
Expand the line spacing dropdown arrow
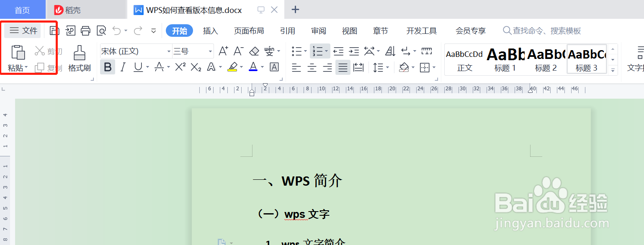click(x=388, y=67)
